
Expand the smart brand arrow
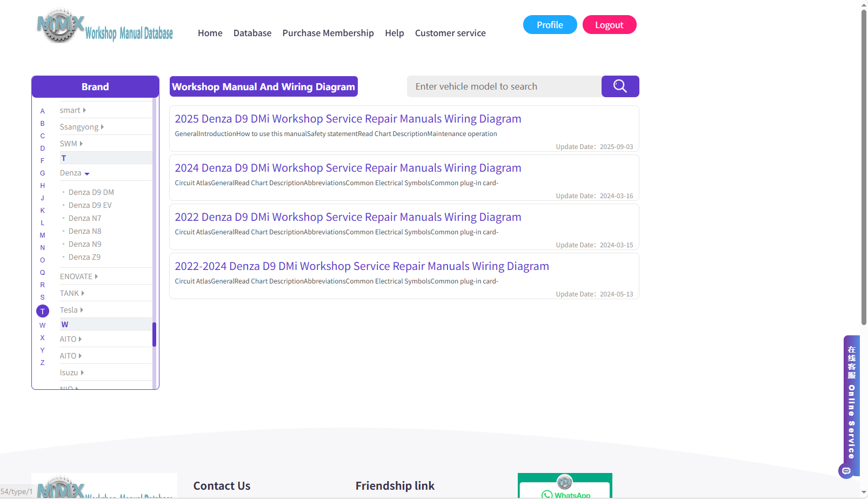(84, 110)
